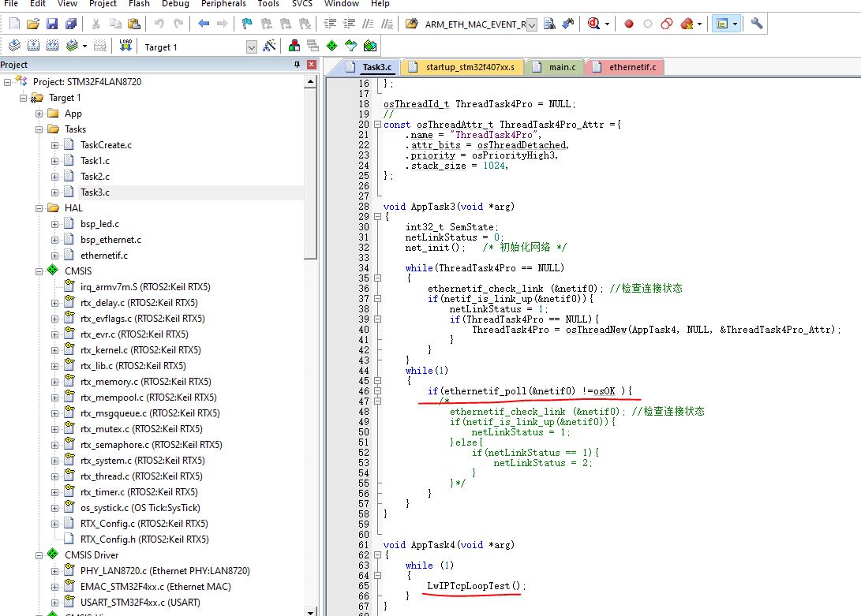Build the target files
Viewport: 861px width, 616px height.
click(33, 46)
